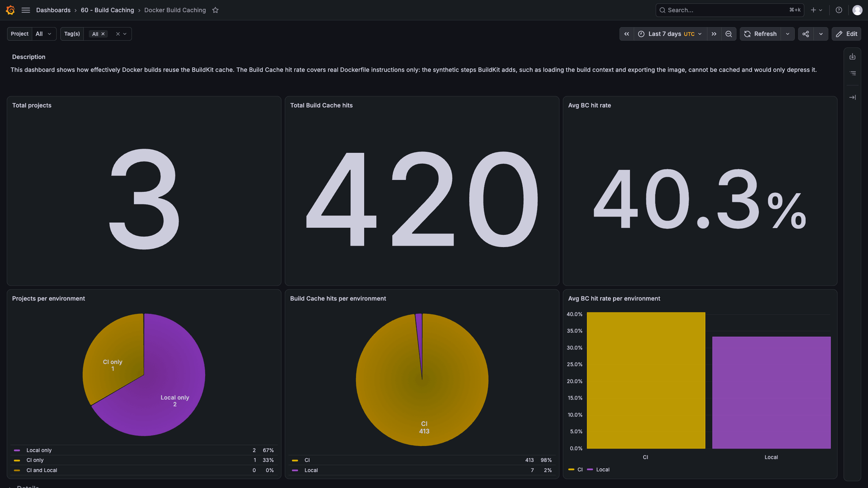Screen dimensions: 868x488
Task: Toggle Local legend in hit rate bar chart
Action: [x=603, y=469]
